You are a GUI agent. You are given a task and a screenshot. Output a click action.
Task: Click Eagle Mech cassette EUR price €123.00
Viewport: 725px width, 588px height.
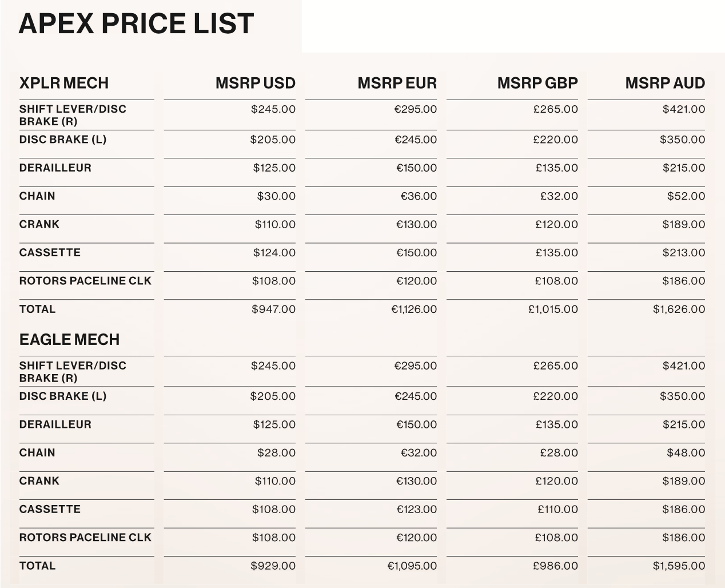[x=416, y=510]
